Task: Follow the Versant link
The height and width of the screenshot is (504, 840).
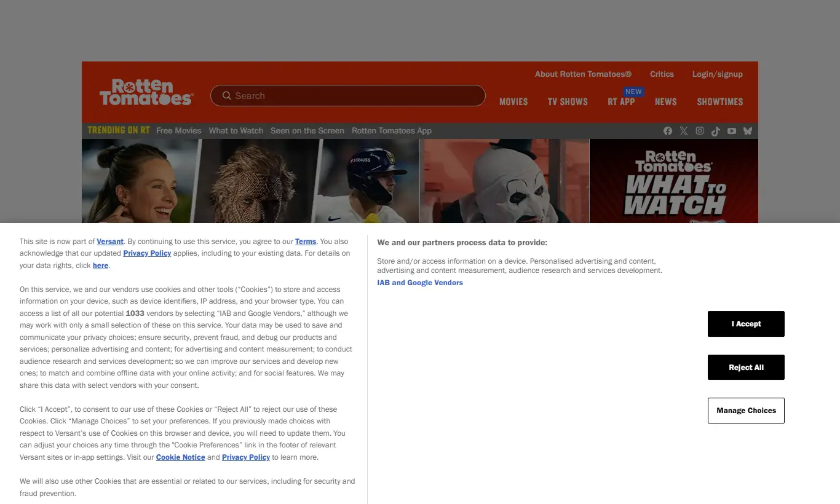Action: [110, 242]
